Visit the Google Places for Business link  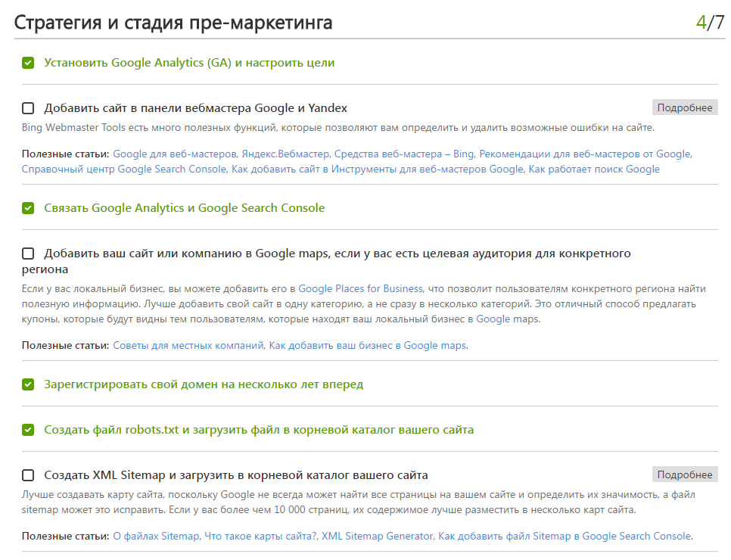coord(360,288)
